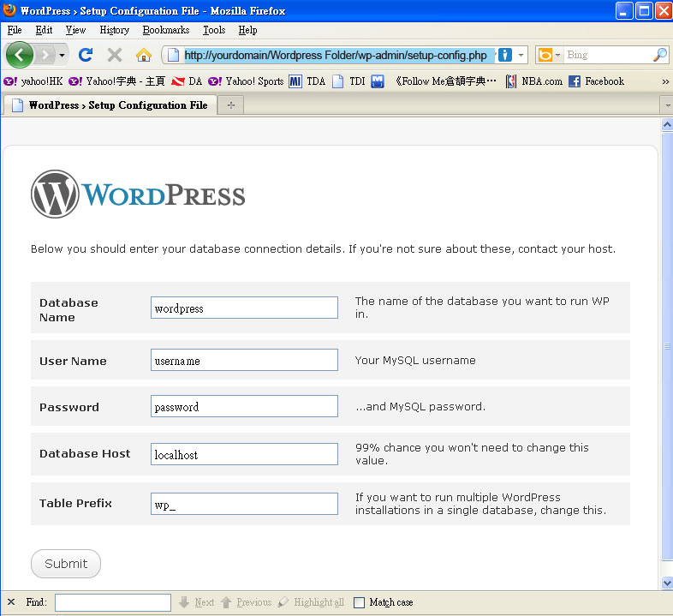Open the Yahoo! Sports bookmark
The image size is (673, 616).
246,81
